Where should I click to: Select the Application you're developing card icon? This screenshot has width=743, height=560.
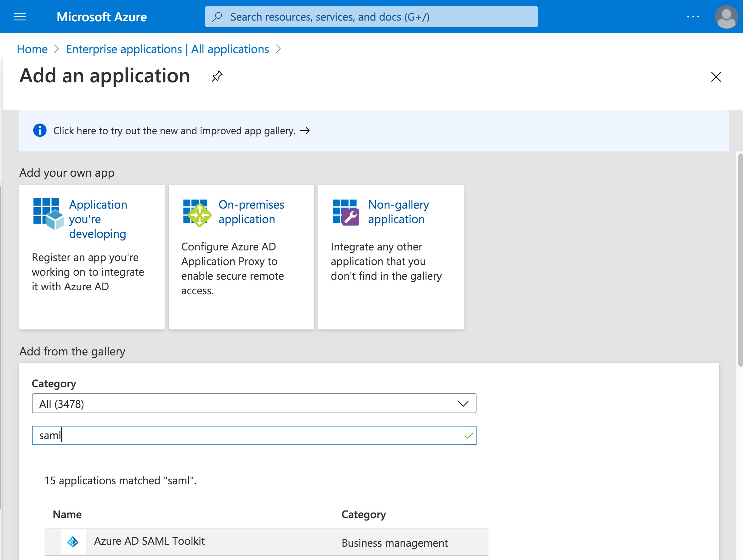[x=48, y=214]
